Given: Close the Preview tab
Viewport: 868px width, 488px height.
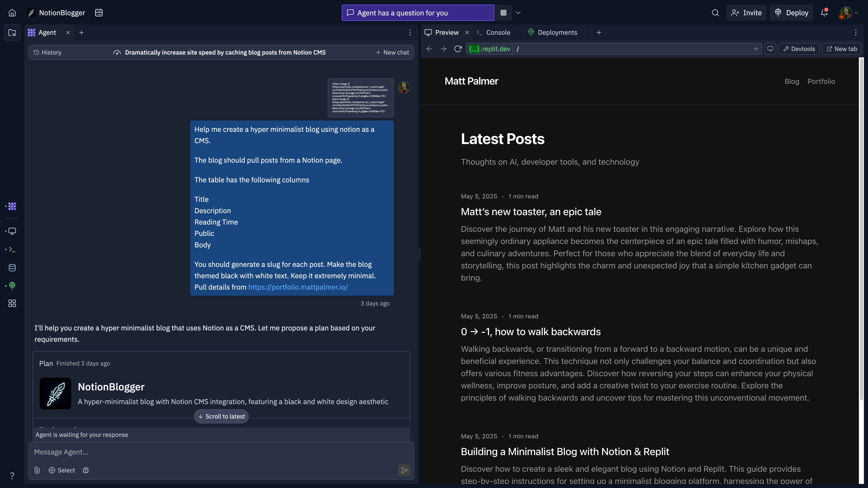Looking at the screenshot, I should (467, 33).
